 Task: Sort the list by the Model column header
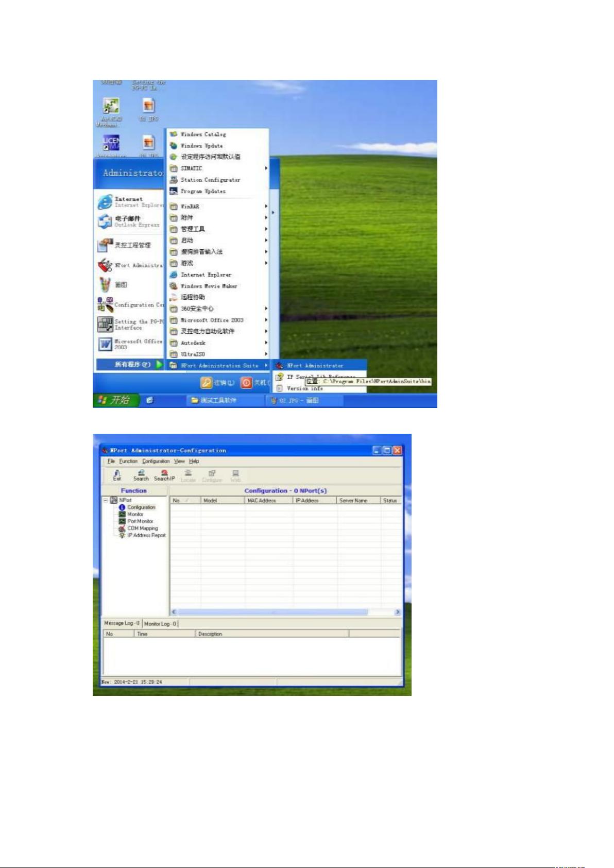tap(223, 500)
